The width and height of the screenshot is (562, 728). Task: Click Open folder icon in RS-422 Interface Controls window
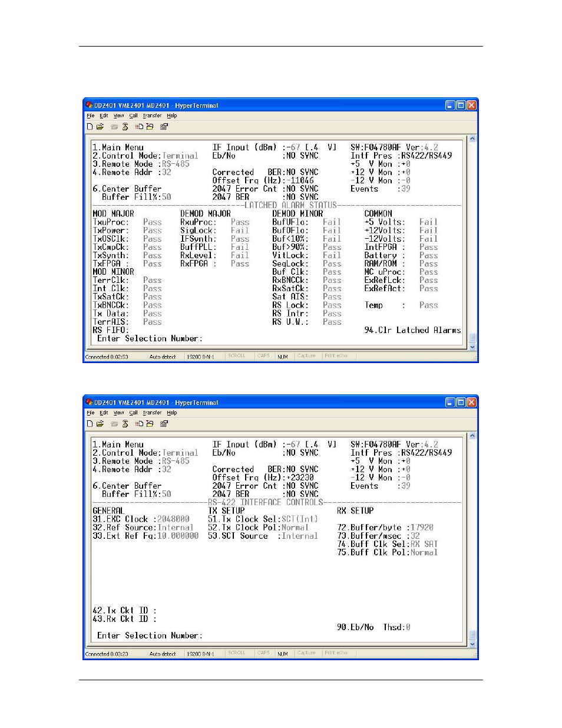click(100, 423)
